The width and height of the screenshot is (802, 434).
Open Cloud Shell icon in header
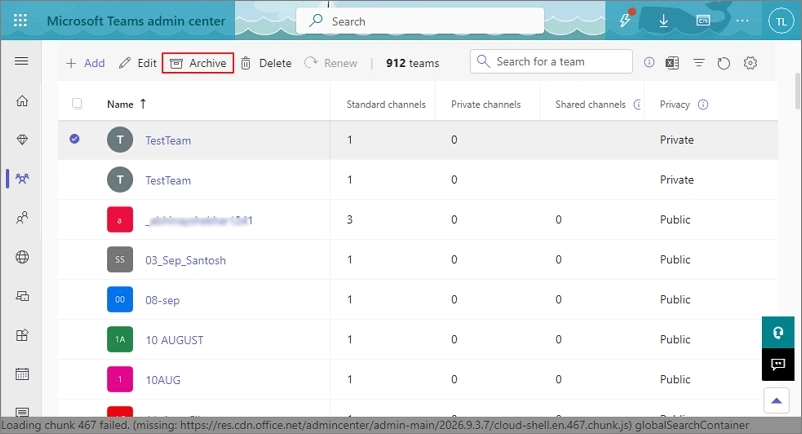tap(703, 21)
